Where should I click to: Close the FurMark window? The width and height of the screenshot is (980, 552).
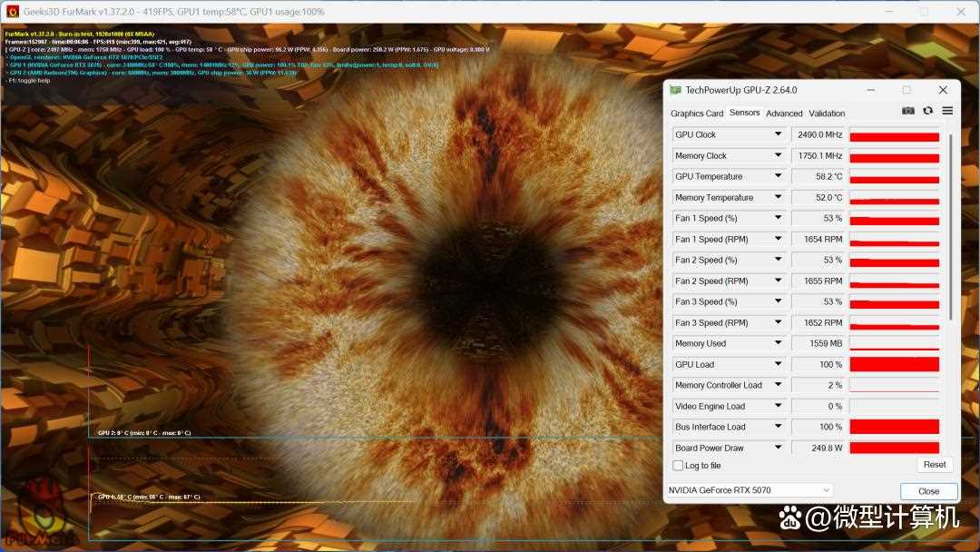coord(961,11)
